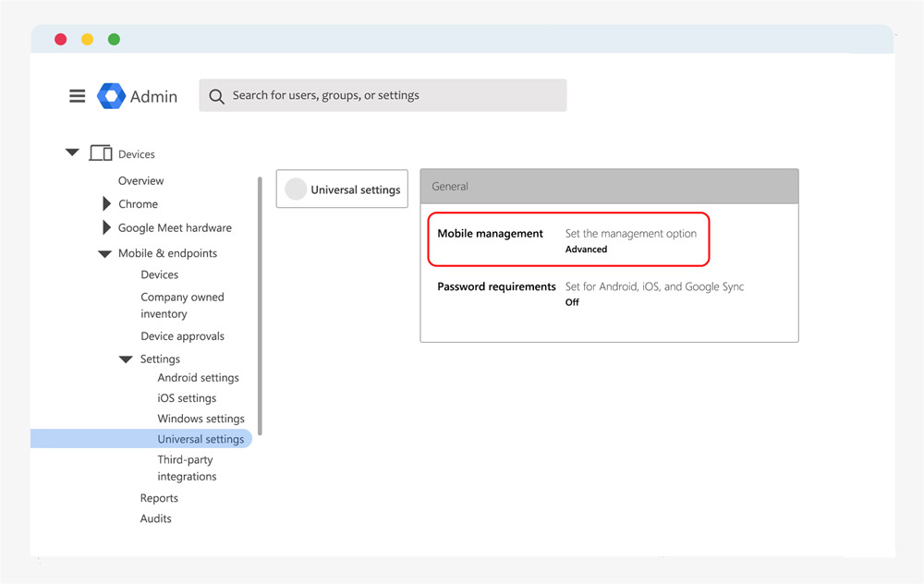Viewport: 924px width, 584px height.
Task: Open Third-party integrations
Action: pyautogui.click(x=187, y=468)
